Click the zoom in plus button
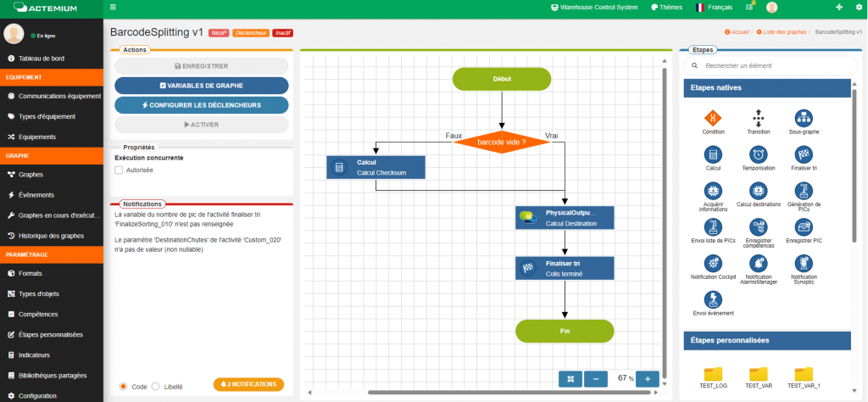Viewport: 868px width, 402px height. [x=648, y=378]
